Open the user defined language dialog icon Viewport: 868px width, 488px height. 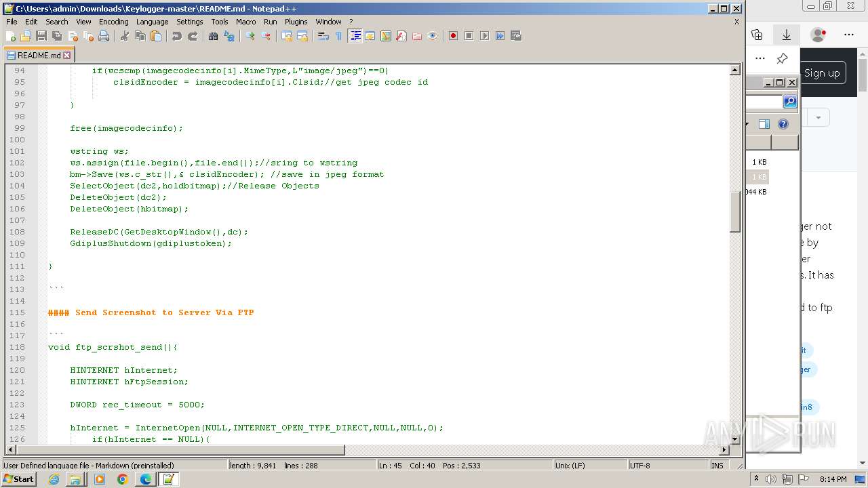click(x=370, y=36)
